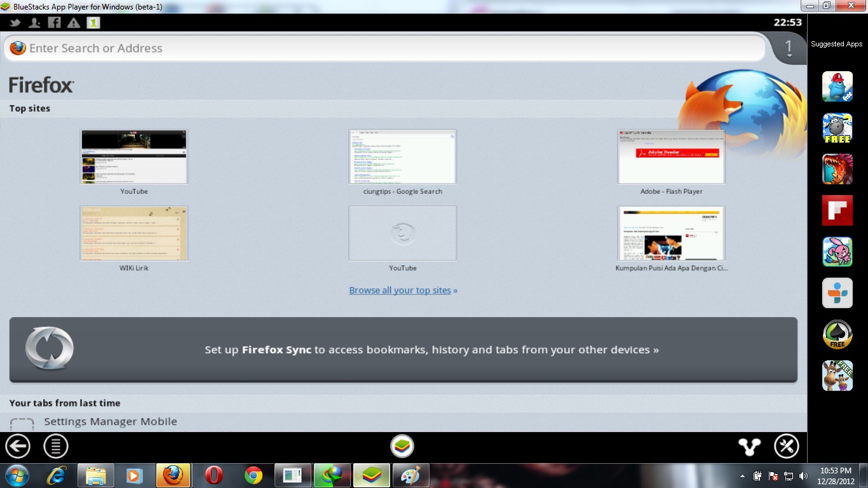Open the warning triangle notification
The height and width of the screenshot is (488, 868).
[x=74, y=23]
